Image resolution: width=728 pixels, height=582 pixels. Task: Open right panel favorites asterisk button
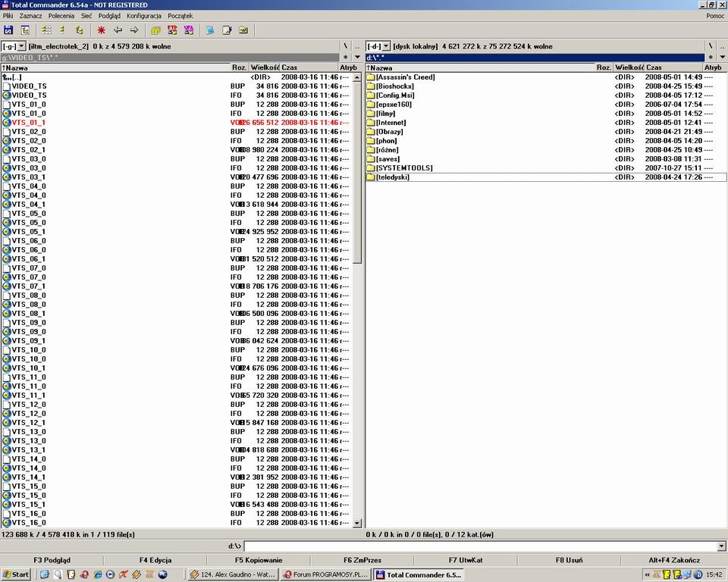[711, 57]
